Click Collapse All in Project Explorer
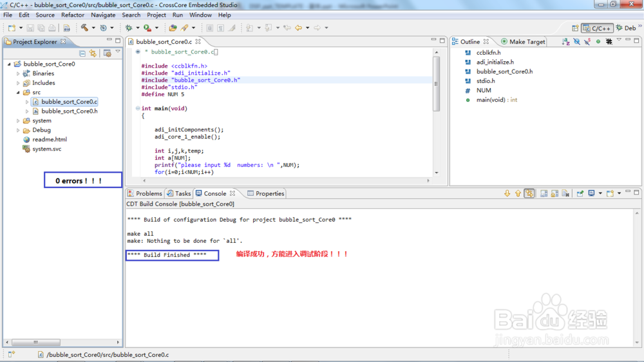The image size is (644, 362). click(x=82, y=53)
